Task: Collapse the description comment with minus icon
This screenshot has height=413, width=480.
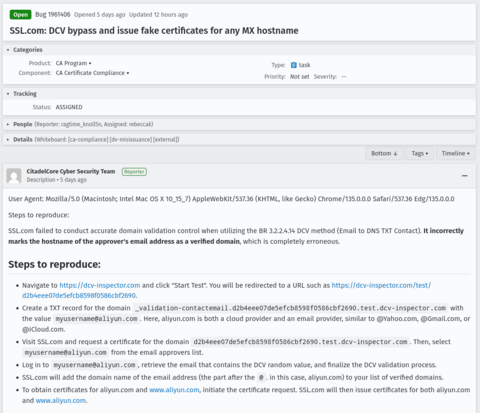Action: point(465,176)
